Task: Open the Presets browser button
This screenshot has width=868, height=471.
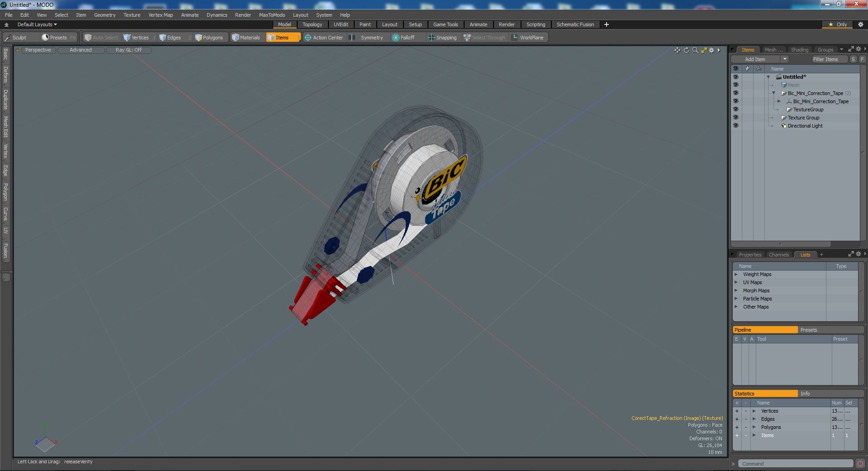Action: 58,38
